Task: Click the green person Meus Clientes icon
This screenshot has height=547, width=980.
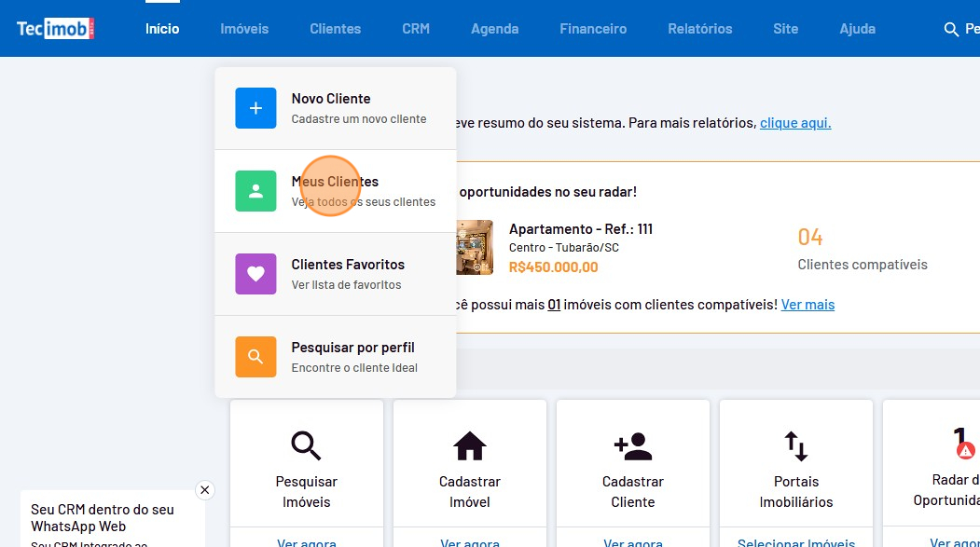Action: click(255, 191)
